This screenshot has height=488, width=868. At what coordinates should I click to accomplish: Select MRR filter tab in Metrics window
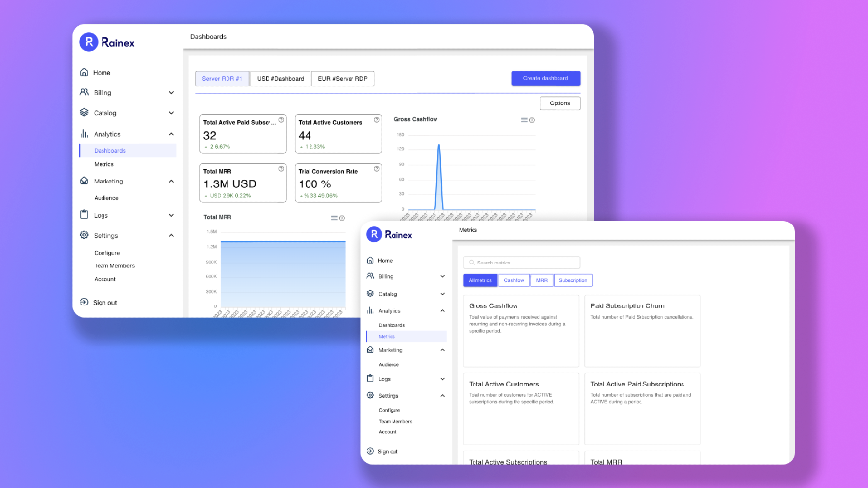tap(541, 280)
